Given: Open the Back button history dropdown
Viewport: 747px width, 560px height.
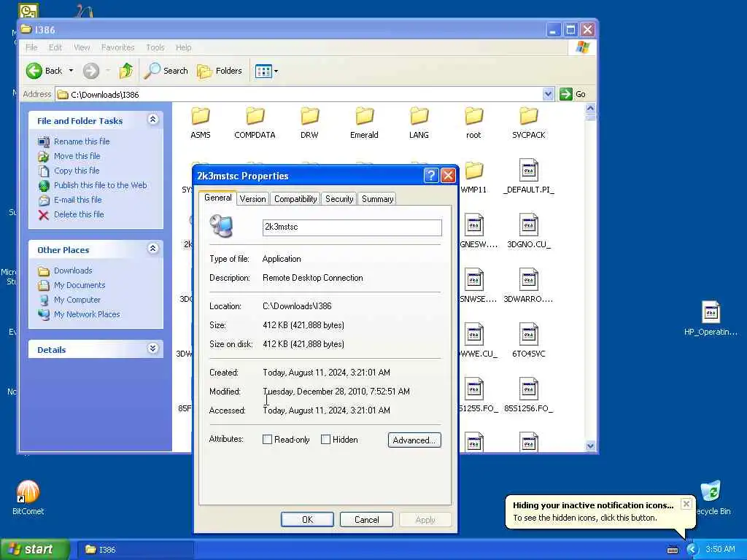Looking at the screenshot, I should 71,71.
